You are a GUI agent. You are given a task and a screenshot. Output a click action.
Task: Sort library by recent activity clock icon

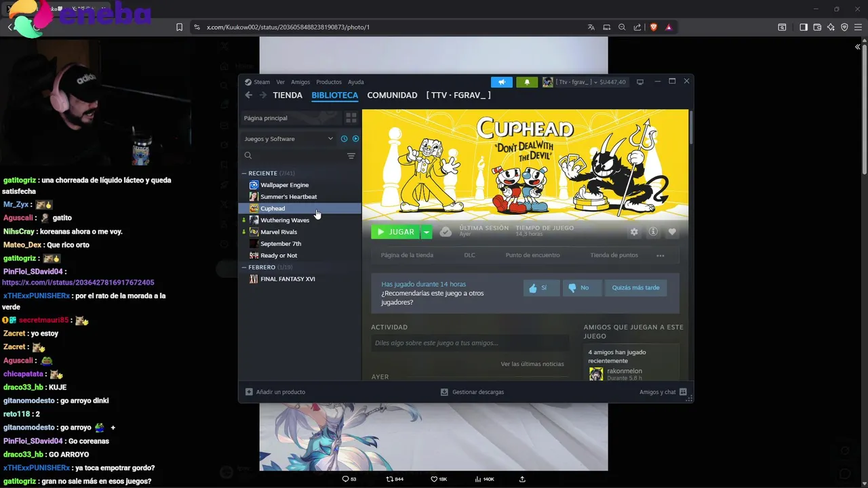(x=344, y=139)
